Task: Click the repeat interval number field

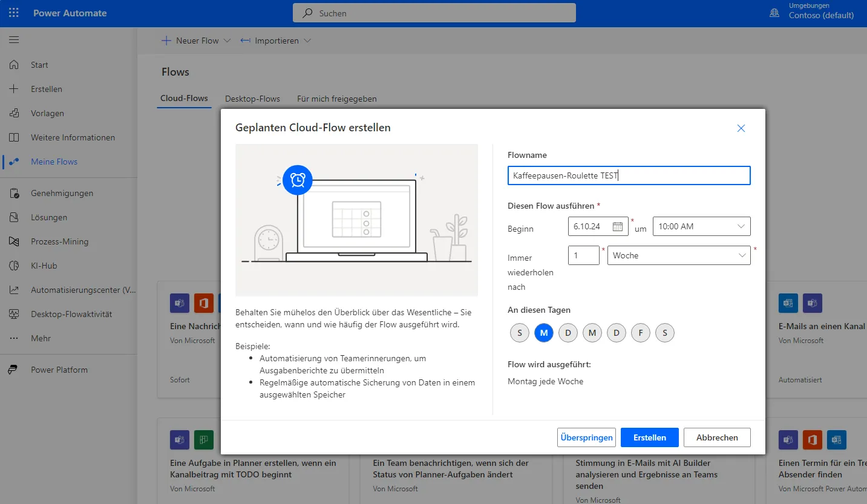Action: click(584, 255)
